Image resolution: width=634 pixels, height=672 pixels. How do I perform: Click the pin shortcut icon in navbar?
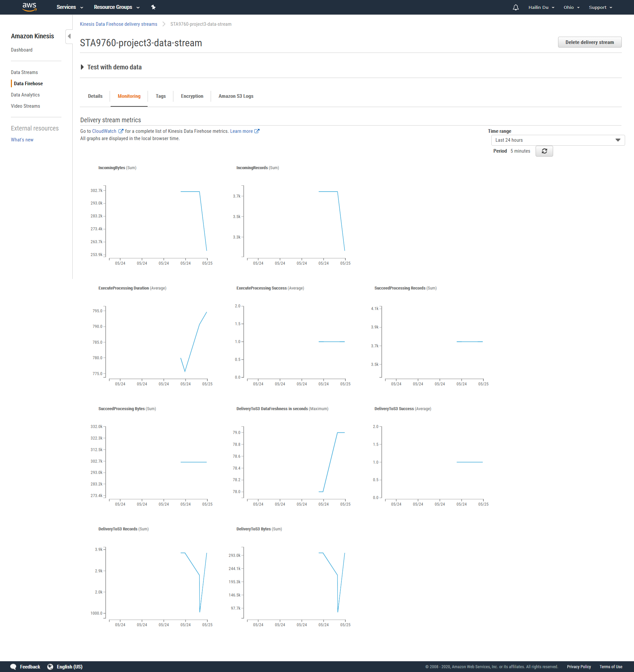154,7
